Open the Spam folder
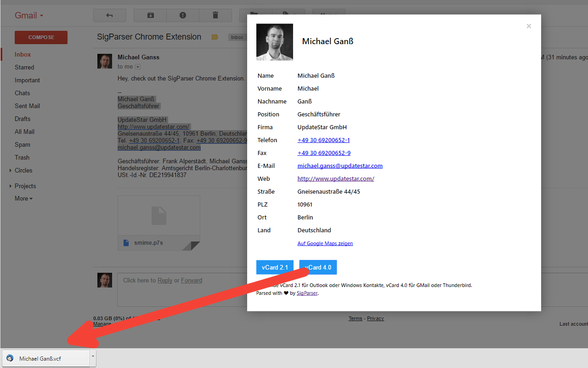The width and height of the screenshot is (588, 368). [x=22, y=144]
